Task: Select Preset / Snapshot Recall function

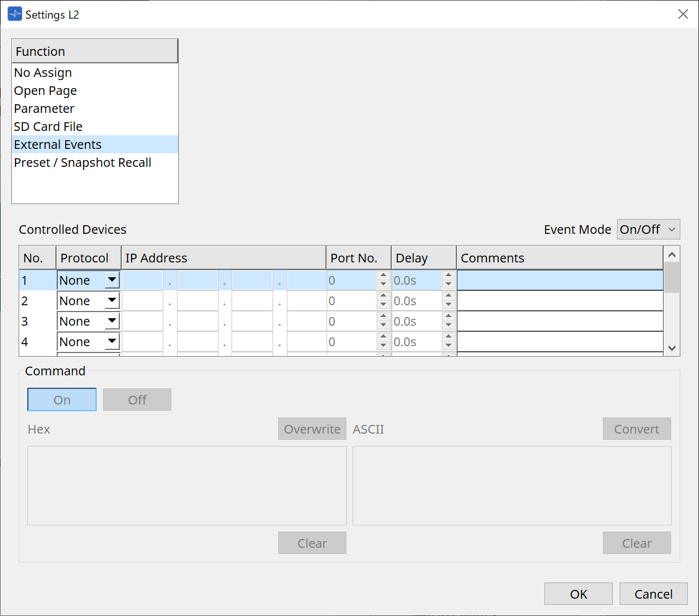Action: 83,163
